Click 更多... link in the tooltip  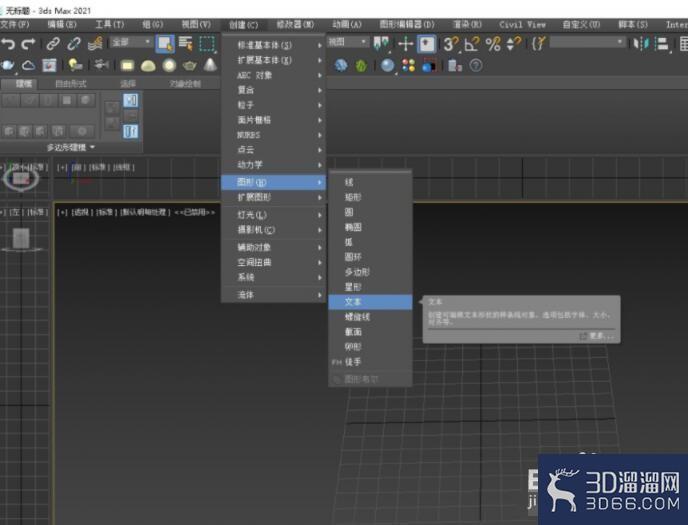point(602,336)
